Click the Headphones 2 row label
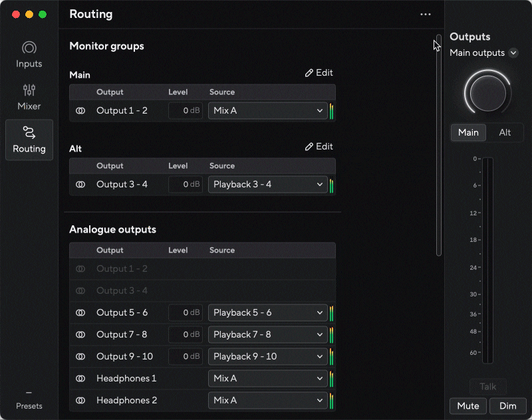 (x=126, y=400)
